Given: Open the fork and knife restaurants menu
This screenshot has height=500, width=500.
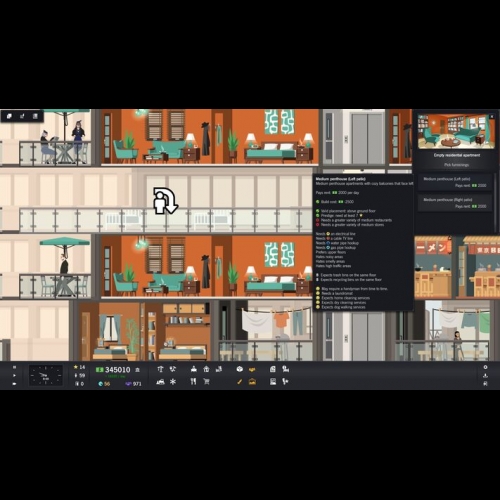Looking at the screenshot, I should 193,381.
